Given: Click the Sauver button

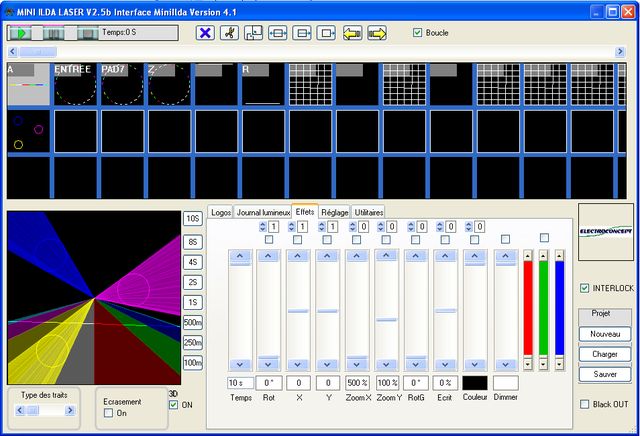Looking at the screenshot, I should click(605, 374).
